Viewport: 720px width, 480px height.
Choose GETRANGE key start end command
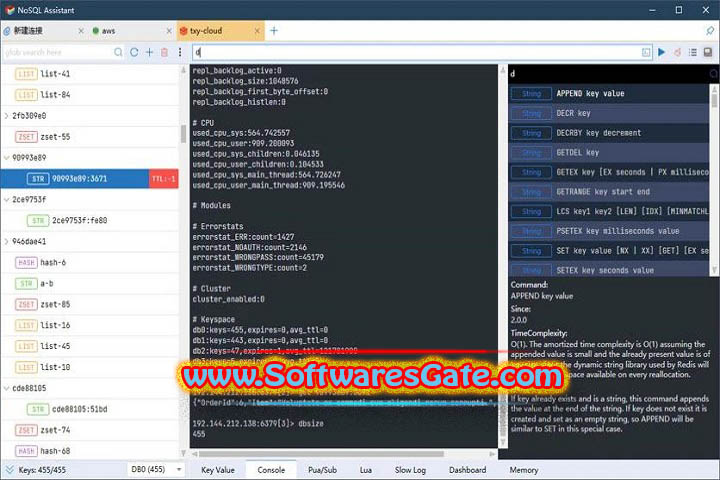608,192
